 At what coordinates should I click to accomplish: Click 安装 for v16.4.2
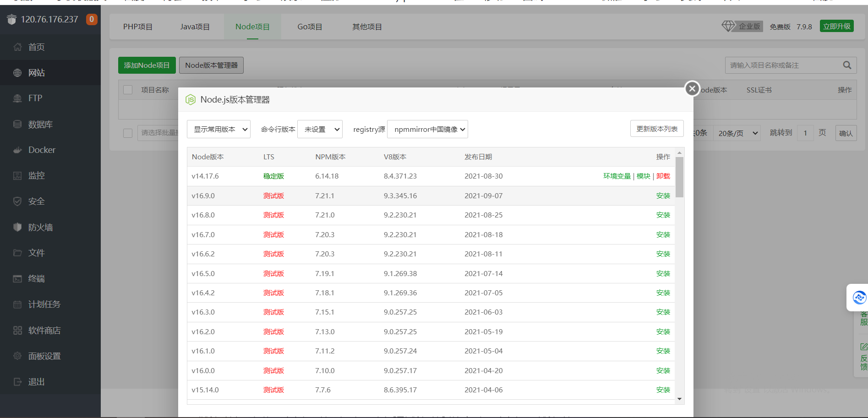(x=663, y=293)
